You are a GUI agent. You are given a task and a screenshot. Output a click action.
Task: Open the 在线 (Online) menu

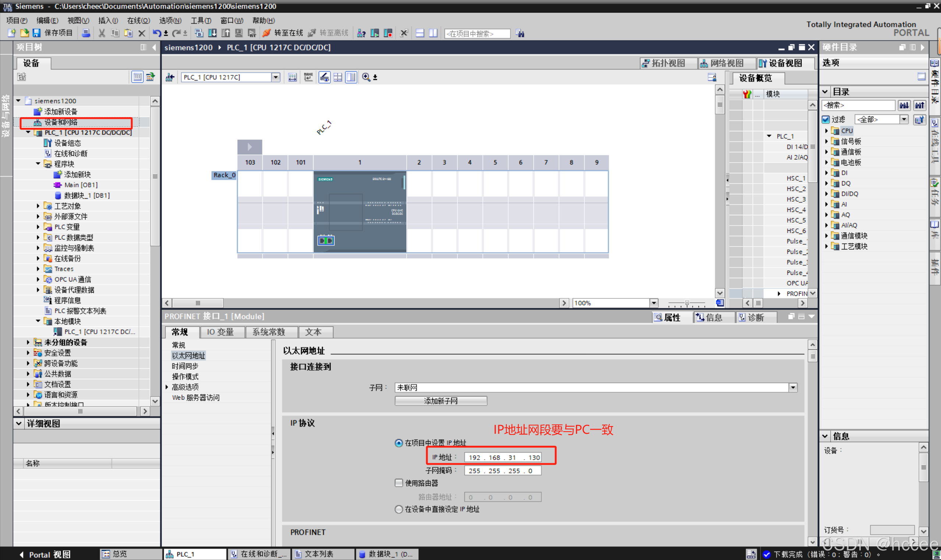(x=138, y=20)
